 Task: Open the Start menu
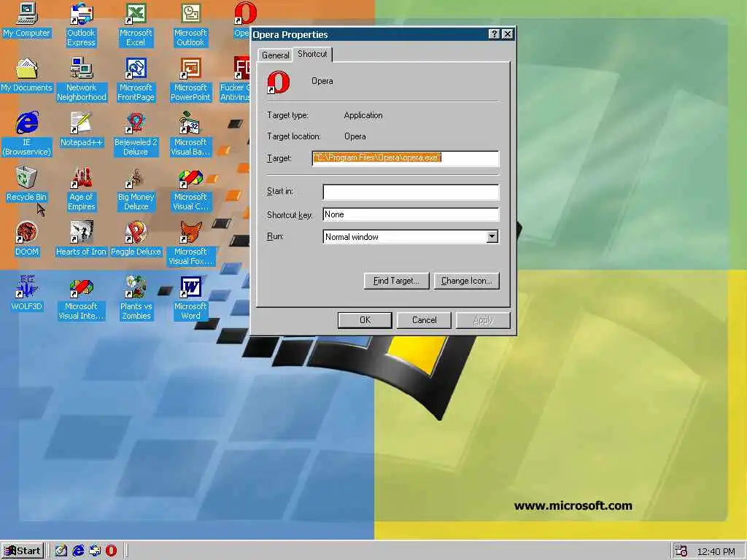tap(23, 551)
